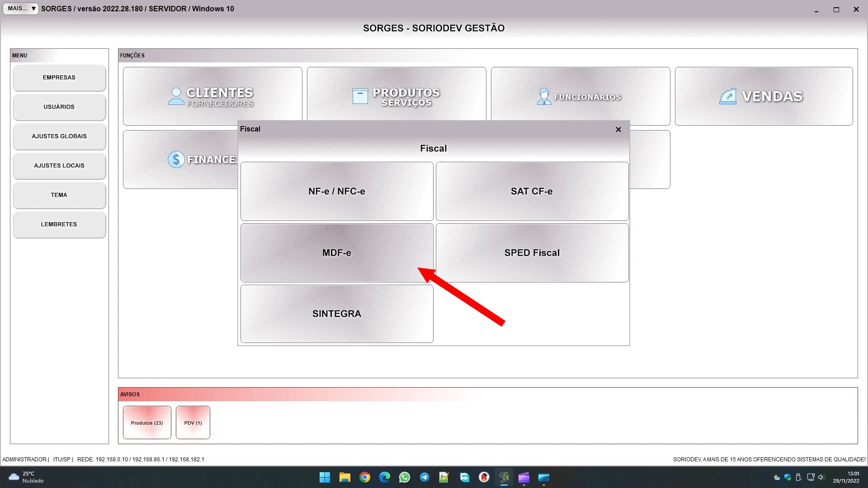Open the TEMA menu button
Viewport: 868px width, 488px height.
pos(59,195)
